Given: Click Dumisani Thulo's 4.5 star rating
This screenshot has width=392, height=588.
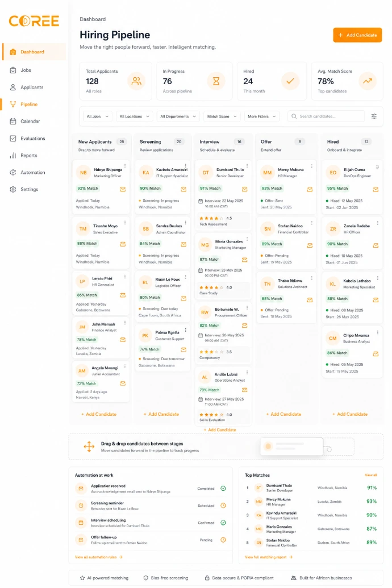Looking at the screenshot, I should pos(216,218).
